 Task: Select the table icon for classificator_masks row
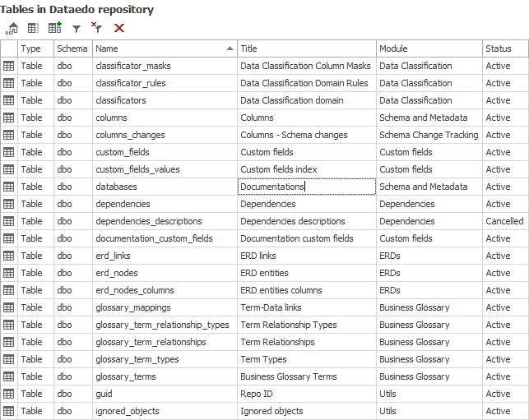[9, 66]
